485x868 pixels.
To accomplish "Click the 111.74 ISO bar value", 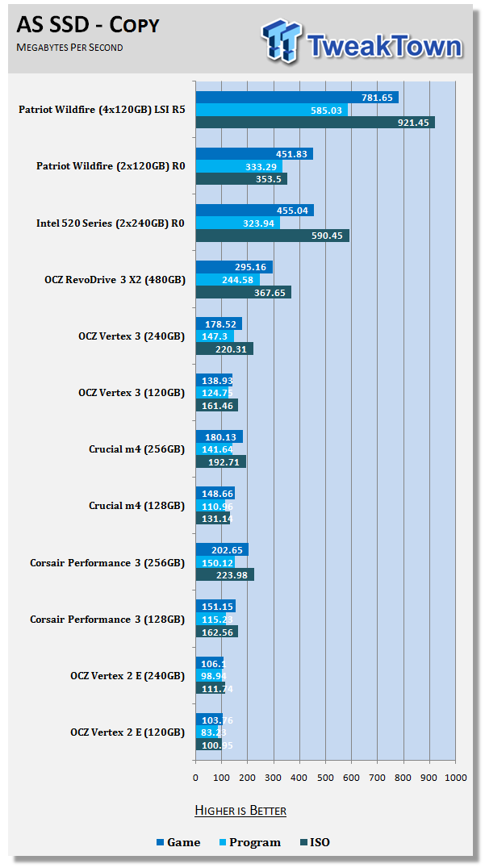I will tap(216, 687).
